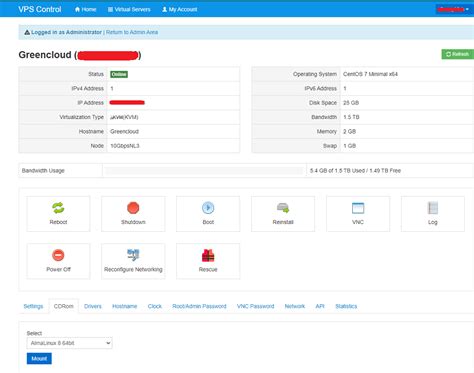Click the Online status badge

coord(119,74)
